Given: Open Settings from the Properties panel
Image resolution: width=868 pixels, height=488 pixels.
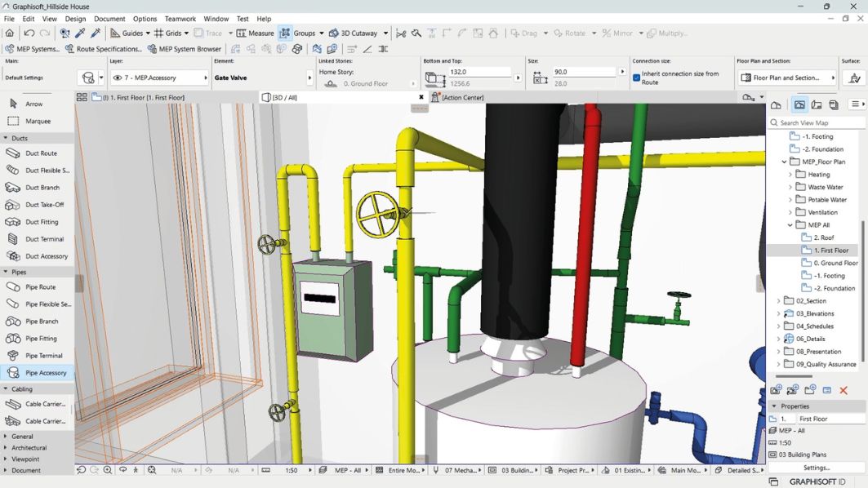Looking at the screenshot, I should (815, 468).
